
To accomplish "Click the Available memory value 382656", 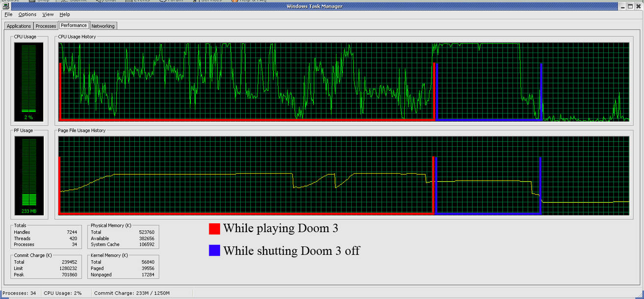I will (146, 239).
